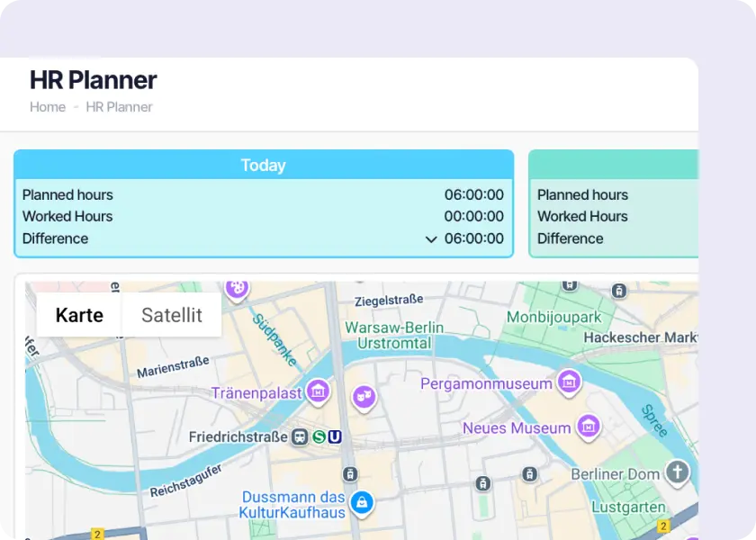Image resolution: width=756 pixels, height=540 pixels.
Task: Select the HR Planner page title
Action: [x=93, y=80]
